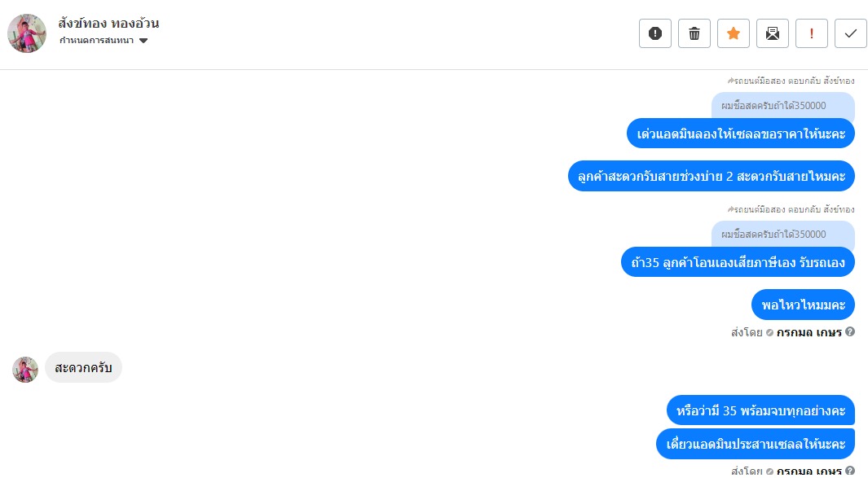The height and width of the screenshot is (478, 868).
Task: Mark conversation as spam with exclamation circle icon
Action: pos(655,33)
